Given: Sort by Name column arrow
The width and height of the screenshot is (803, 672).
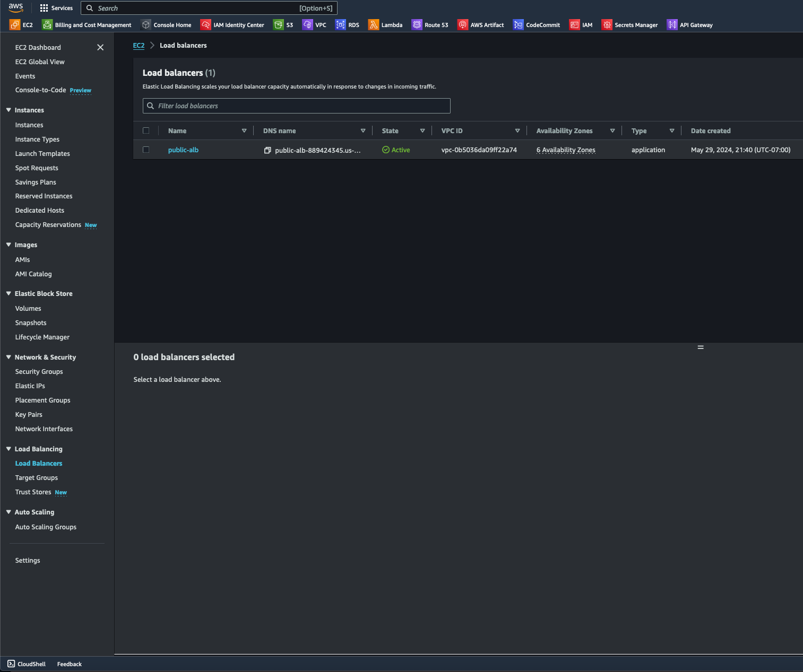Looking at the screenshot, I should click(244, 131).
